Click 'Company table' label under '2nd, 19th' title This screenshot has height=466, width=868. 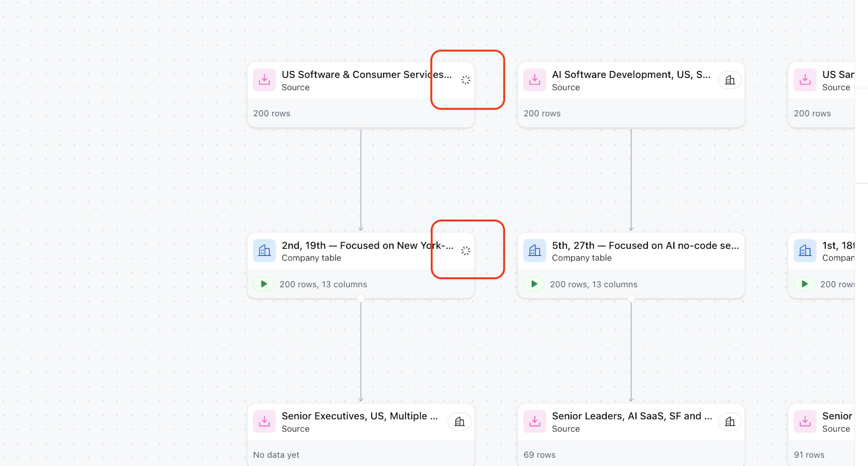pyautogui.click(x=311, y=258)
